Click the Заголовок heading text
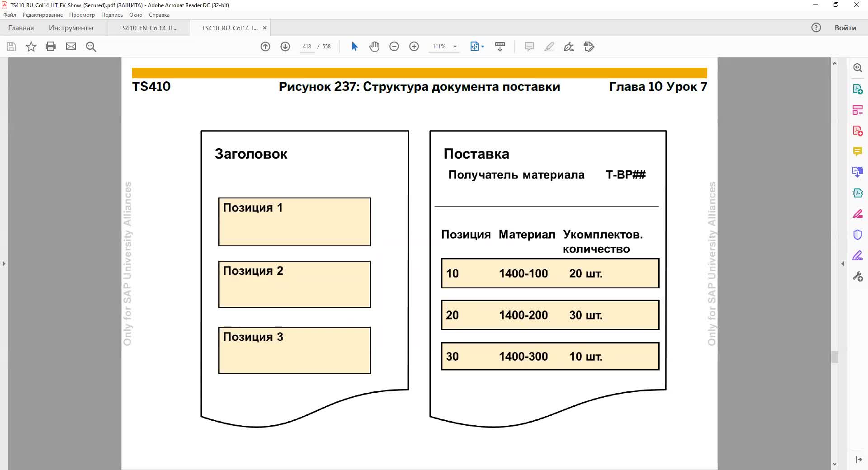Screen dimensions: 868x470 (251, 154)
